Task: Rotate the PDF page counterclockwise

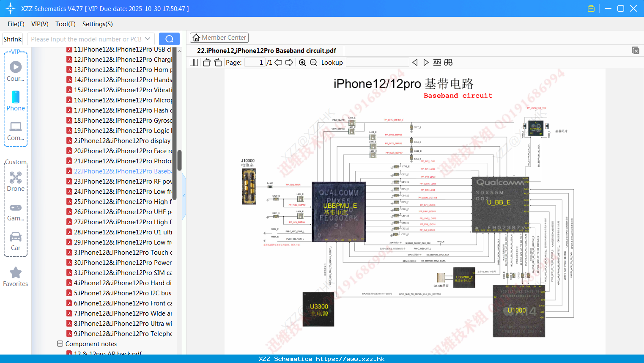Action: coord(206,62)
